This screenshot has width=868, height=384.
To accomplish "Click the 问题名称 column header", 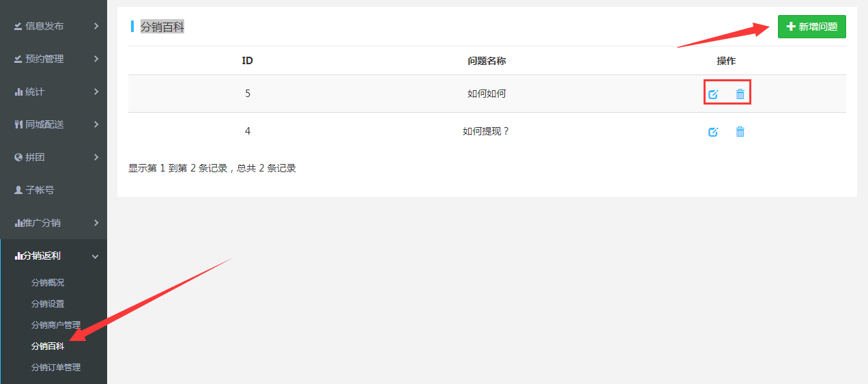I will (487, 61).
